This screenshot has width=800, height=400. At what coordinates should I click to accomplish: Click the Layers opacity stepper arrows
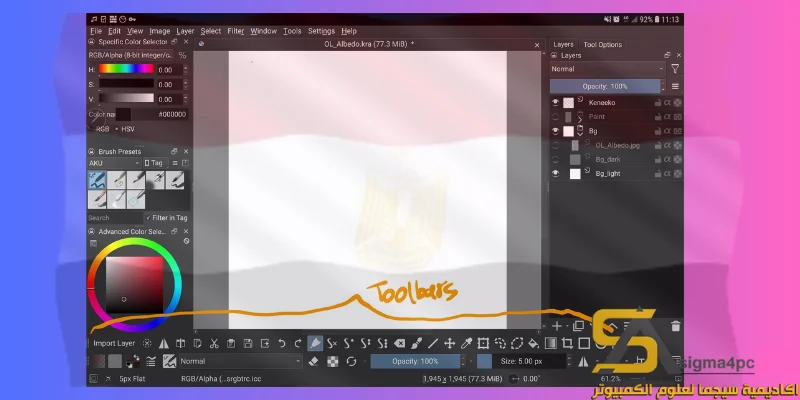click(663, 86)
